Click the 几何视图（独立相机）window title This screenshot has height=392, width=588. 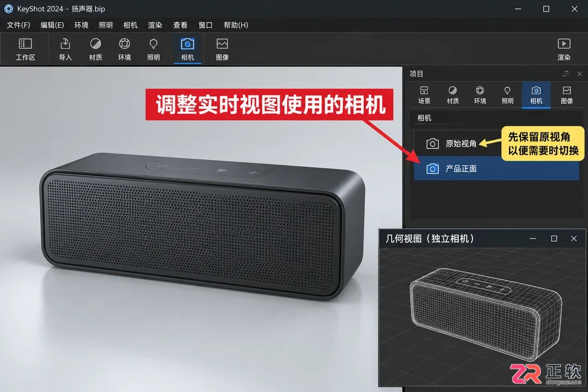(x=430, y=239)
